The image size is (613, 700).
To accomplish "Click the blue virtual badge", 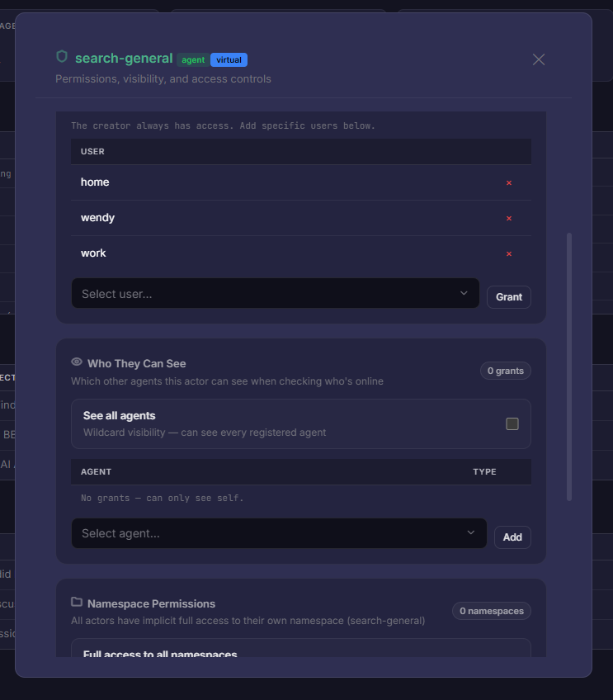I will pos(229,59).
